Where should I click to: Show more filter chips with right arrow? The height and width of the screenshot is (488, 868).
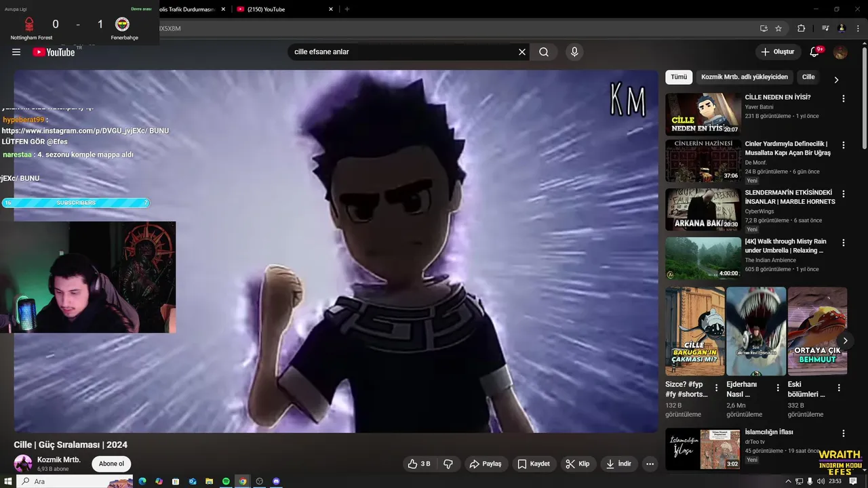pyautogui.click(x=836, y=79)
